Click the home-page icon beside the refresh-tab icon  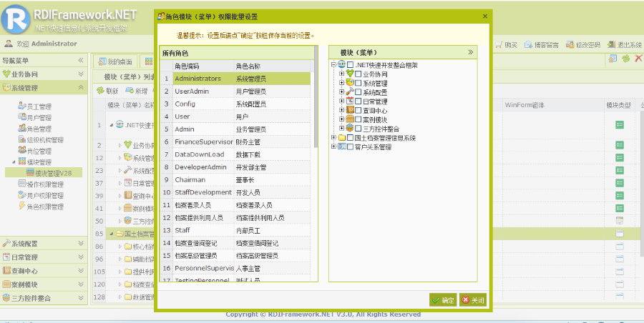pos(613,59)
